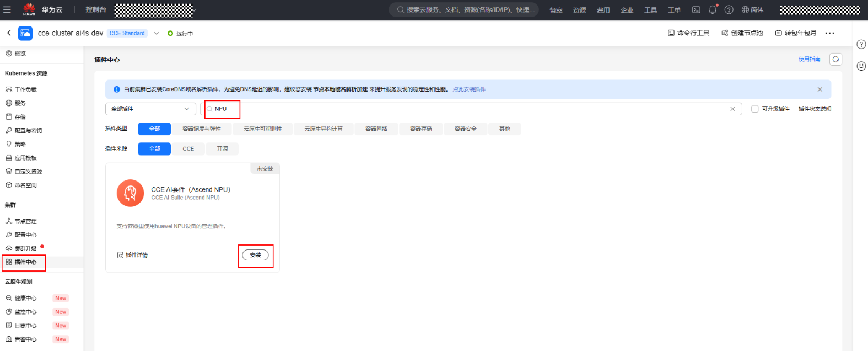Click 转包年包月 billing switch
The width and height of the screenshot is (868, 351).
pos(796,33)
